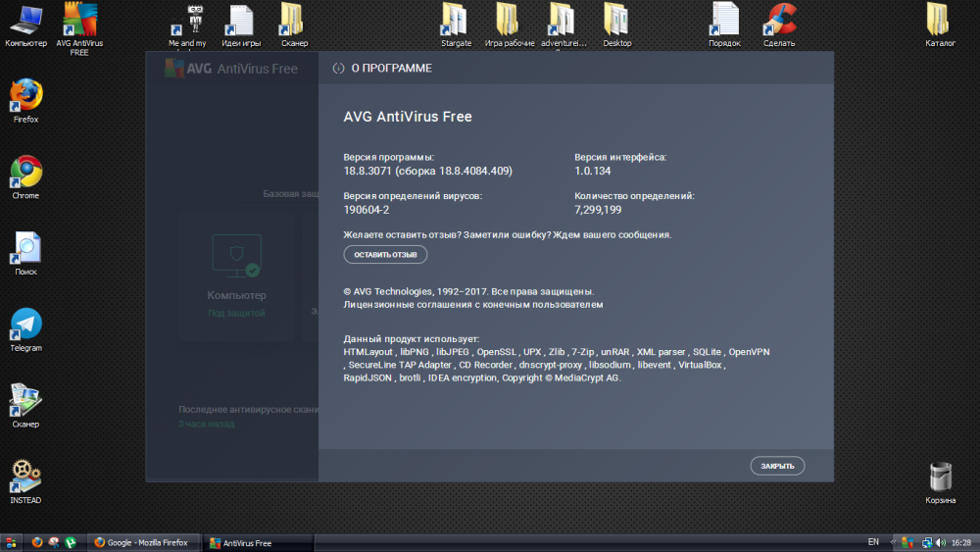Expand hidden tray icons arrow
This screenshot has width=980, height=552.
pyautogui.click(x=893, y=542)
